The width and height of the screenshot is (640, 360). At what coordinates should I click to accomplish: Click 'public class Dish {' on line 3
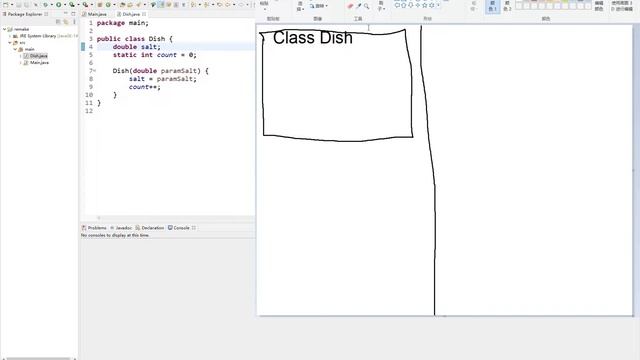point(135,39)
